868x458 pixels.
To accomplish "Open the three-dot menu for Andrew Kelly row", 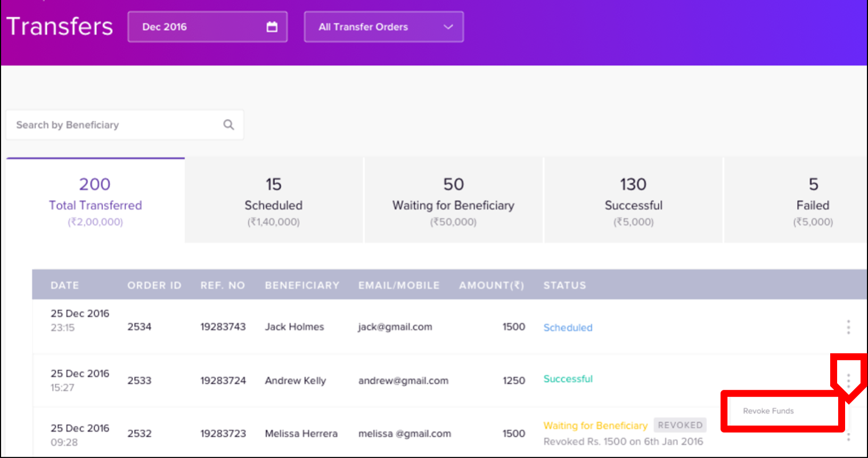I will pyautogui.click(x=848, y=380).
